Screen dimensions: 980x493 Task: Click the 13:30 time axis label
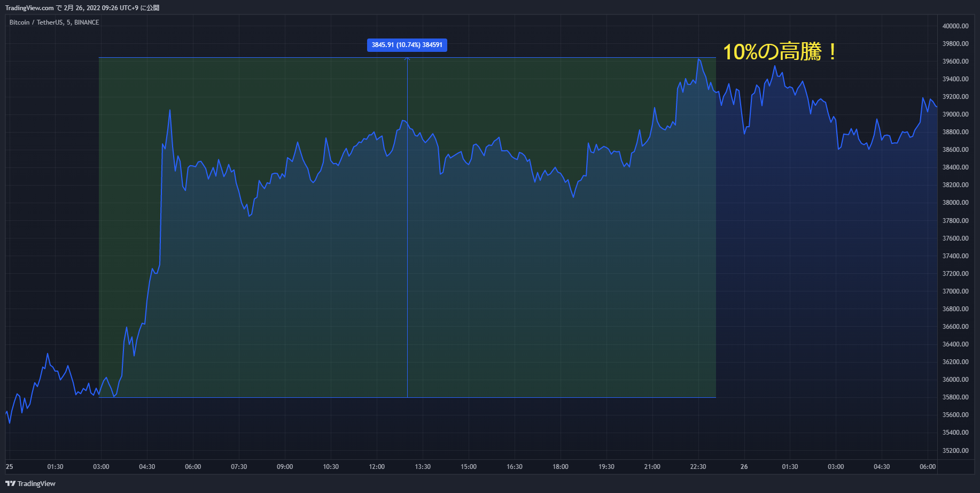423,467
